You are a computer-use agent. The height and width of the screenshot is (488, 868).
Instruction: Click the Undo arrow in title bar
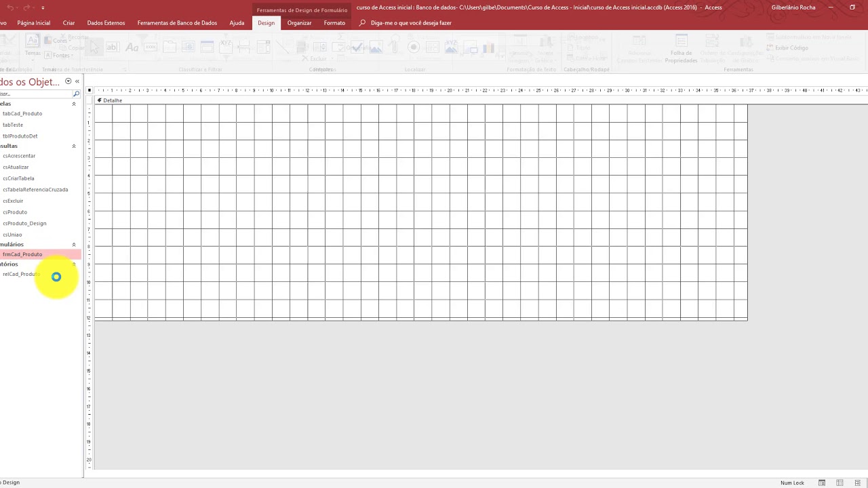10,7
